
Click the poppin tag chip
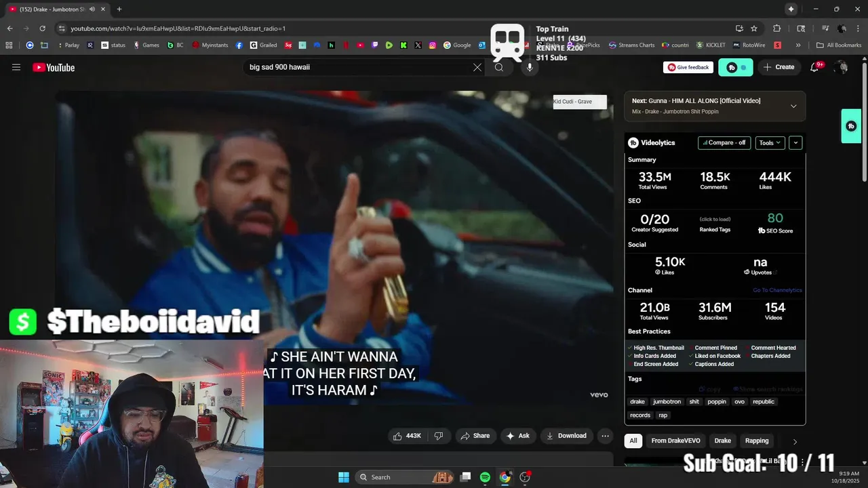tap(717, 401)
